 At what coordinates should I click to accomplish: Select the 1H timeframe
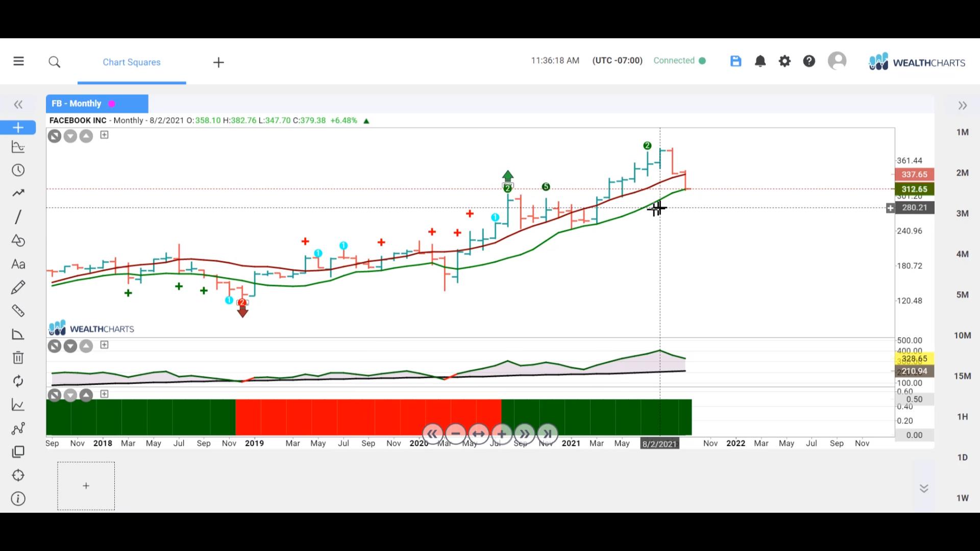pos(962,417)
